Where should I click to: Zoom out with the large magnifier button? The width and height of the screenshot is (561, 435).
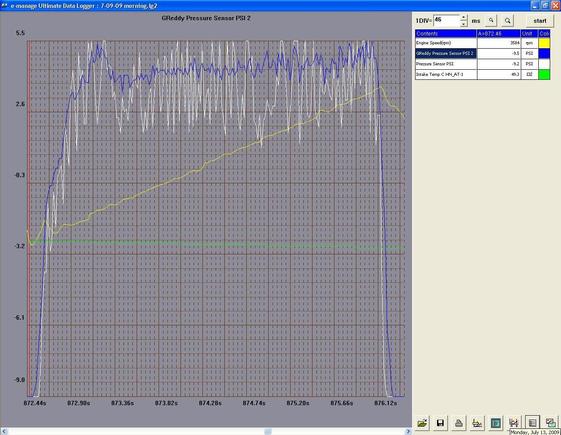tap(507, 21)
